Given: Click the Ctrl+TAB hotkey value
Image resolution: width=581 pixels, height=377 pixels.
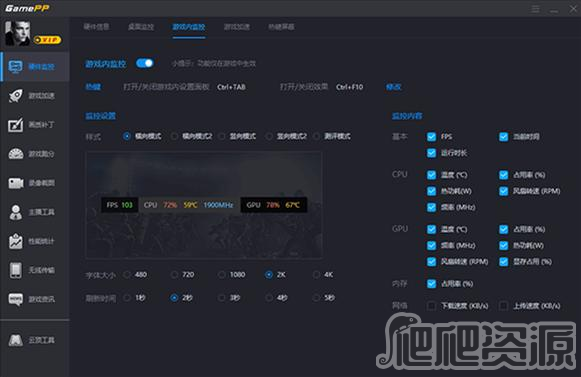Looking at the screenshot, I should pos(231,87).
